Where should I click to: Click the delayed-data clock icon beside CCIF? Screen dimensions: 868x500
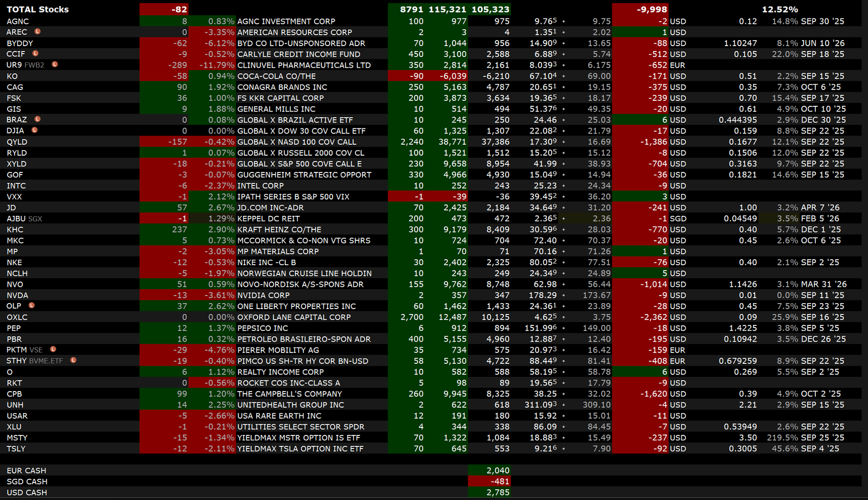click(35, 54)
